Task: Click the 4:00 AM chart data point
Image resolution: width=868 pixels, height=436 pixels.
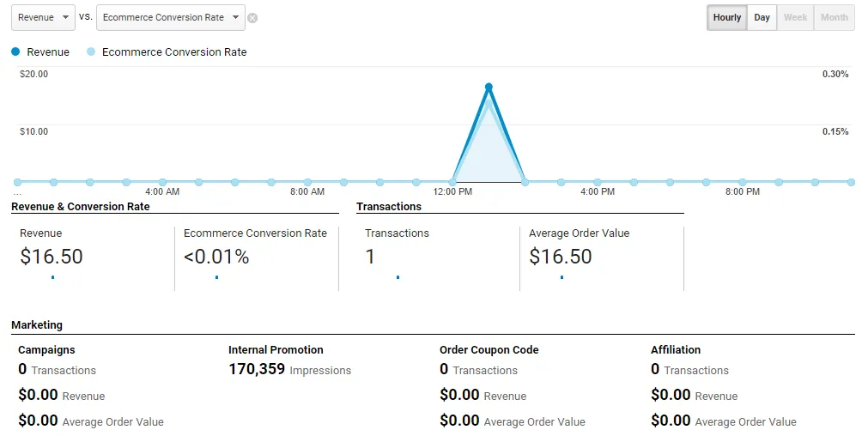Action: click(x=162, y=182)
